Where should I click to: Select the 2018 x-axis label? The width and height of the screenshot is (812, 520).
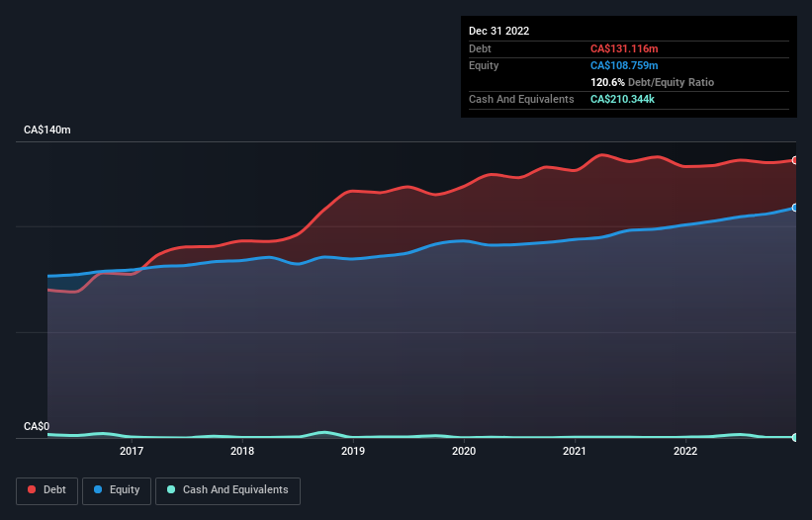242,451
